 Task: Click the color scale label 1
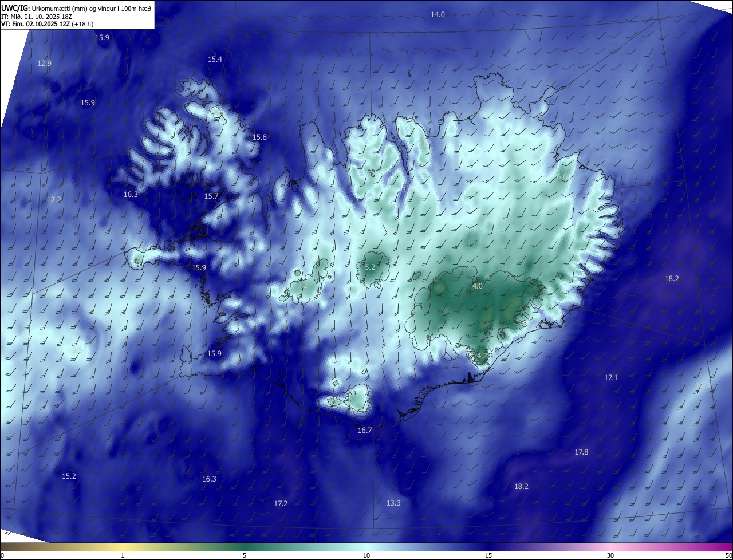point(123,555)
